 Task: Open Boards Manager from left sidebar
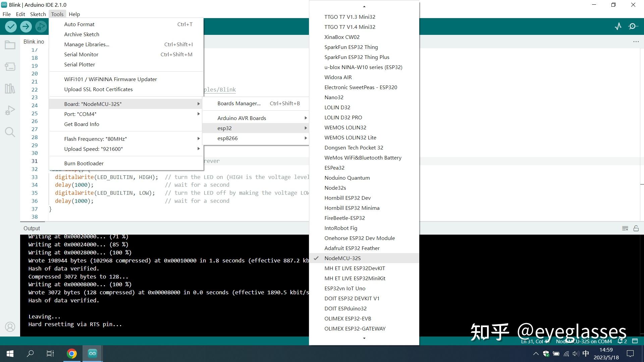[10, 66]
